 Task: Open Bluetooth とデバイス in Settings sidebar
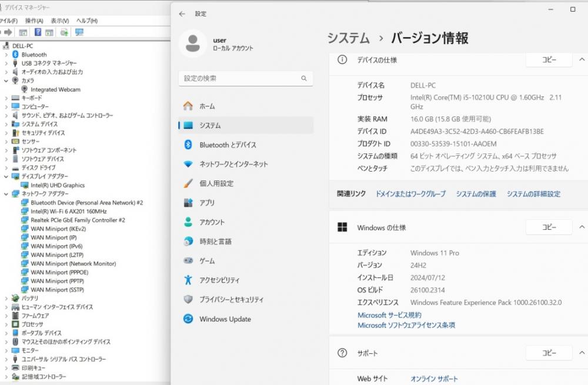[x=228, y=145]
